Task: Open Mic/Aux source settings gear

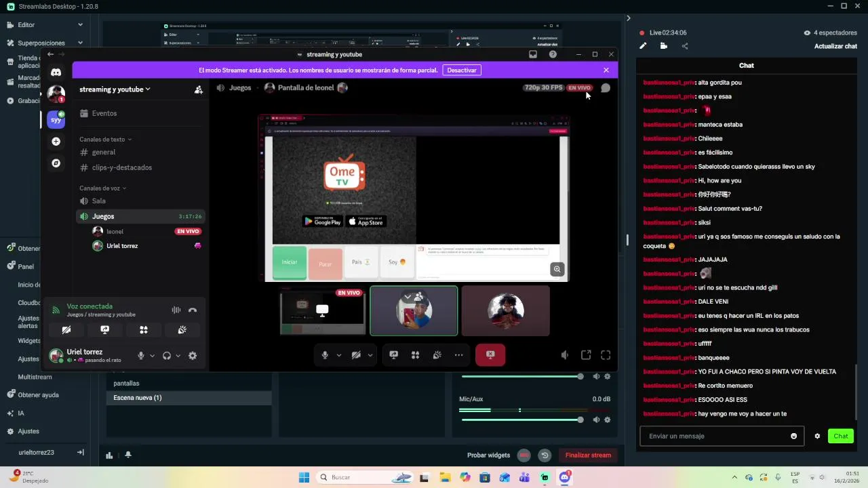Action: tap(607, 420)
